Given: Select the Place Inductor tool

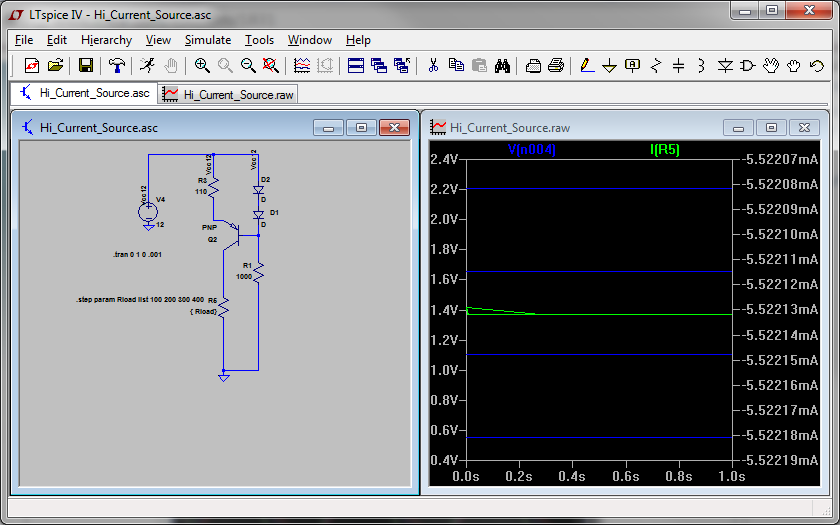Looking at the screenshot, I should point(702,66).
